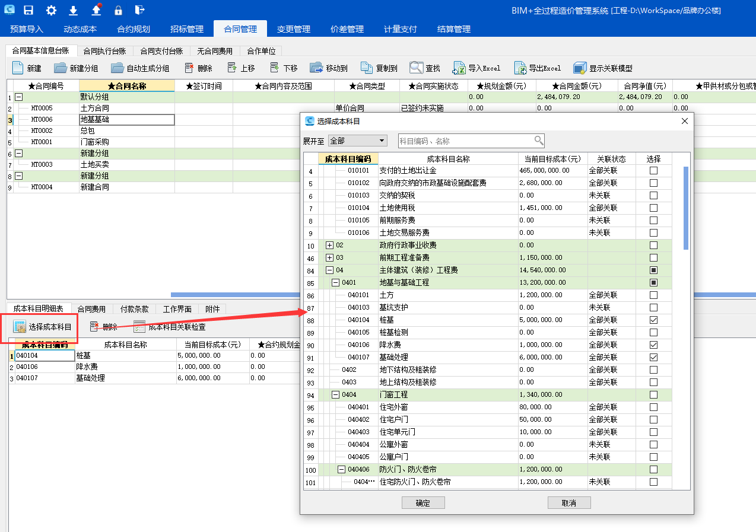The height and width of the screenshot is (532, 756).
Task: Click the 导入Excel icon
Action: [x=459, y=68]
